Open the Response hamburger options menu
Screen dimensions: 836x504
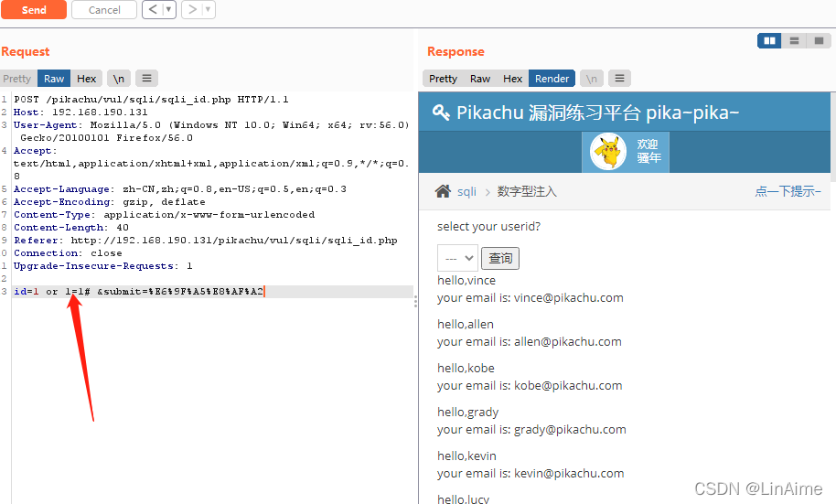point(619,79)
